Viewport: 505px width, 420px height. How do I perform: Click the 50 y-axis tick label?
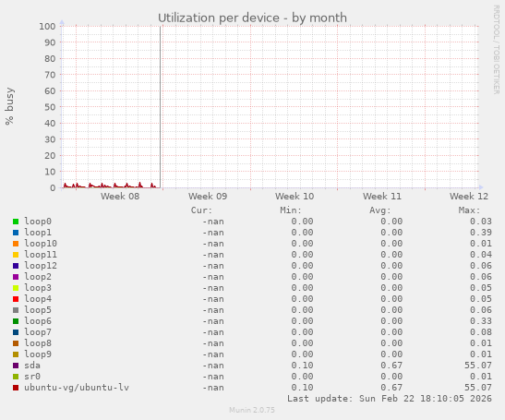pyautogui.click(x=50, y=107)
